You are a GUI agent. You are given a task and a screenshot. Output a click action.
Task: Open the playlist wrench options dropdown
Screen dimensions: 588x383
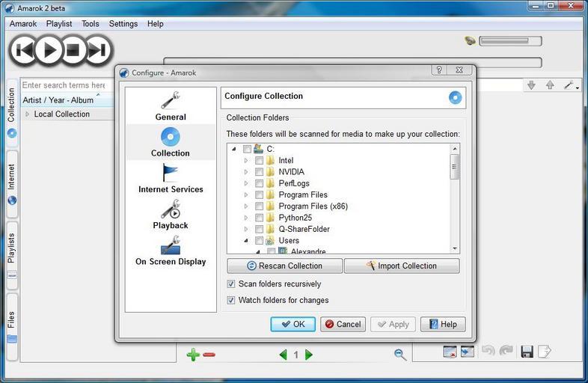pyautogui.click(x=571, y=85)
